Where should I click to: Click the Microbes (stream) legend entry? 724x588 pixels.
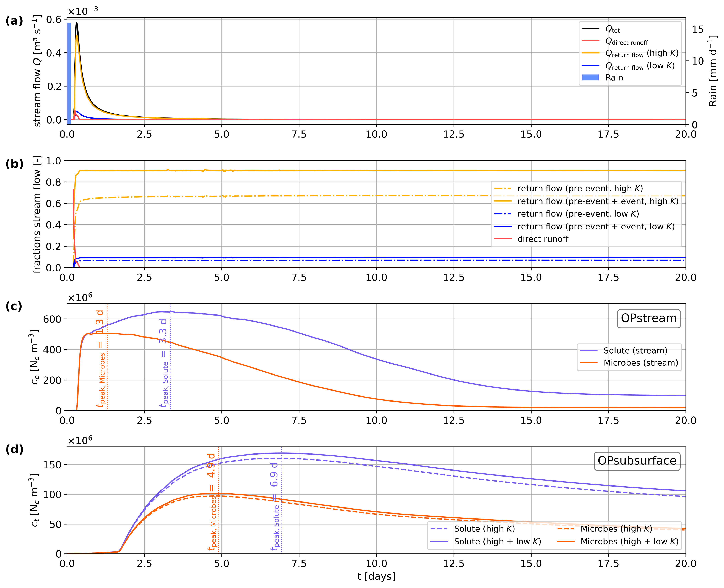640,363
